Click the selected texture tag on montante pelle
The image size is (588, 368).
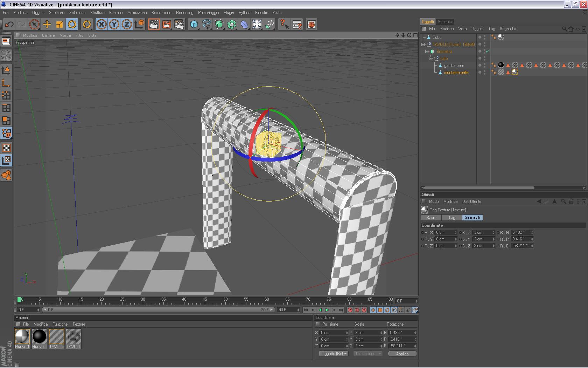tap(515, 72)
